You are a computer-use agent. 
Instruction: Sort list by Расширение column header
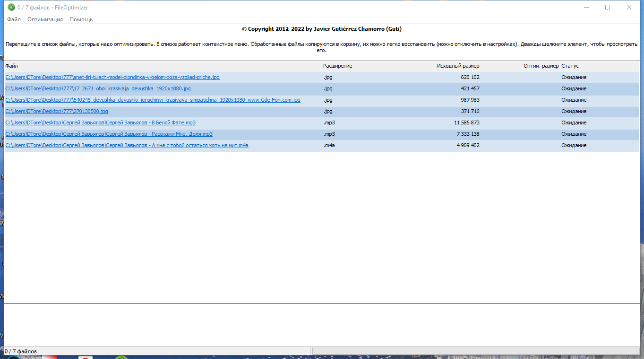pyautogui.click(x=337, y=66)
